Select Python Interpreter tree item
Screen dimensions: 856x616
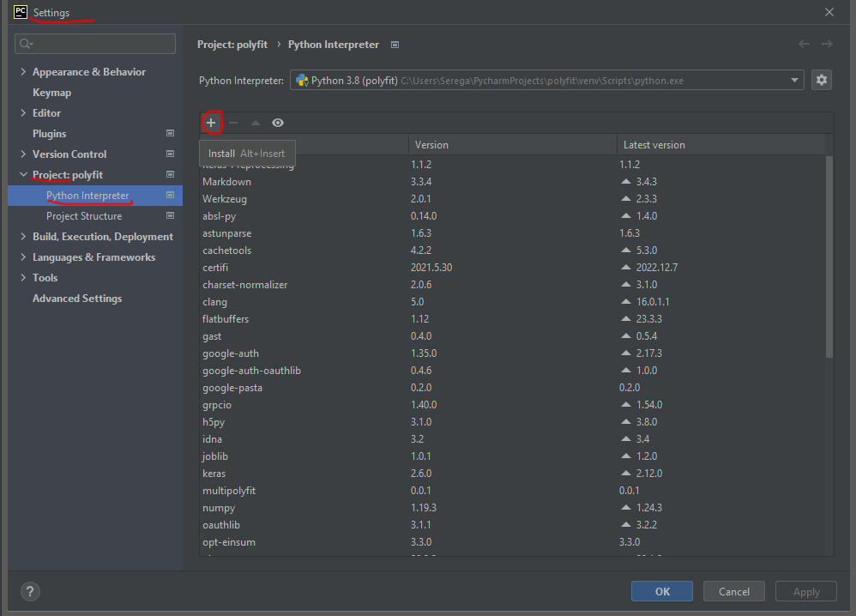(x=95, y=196)
